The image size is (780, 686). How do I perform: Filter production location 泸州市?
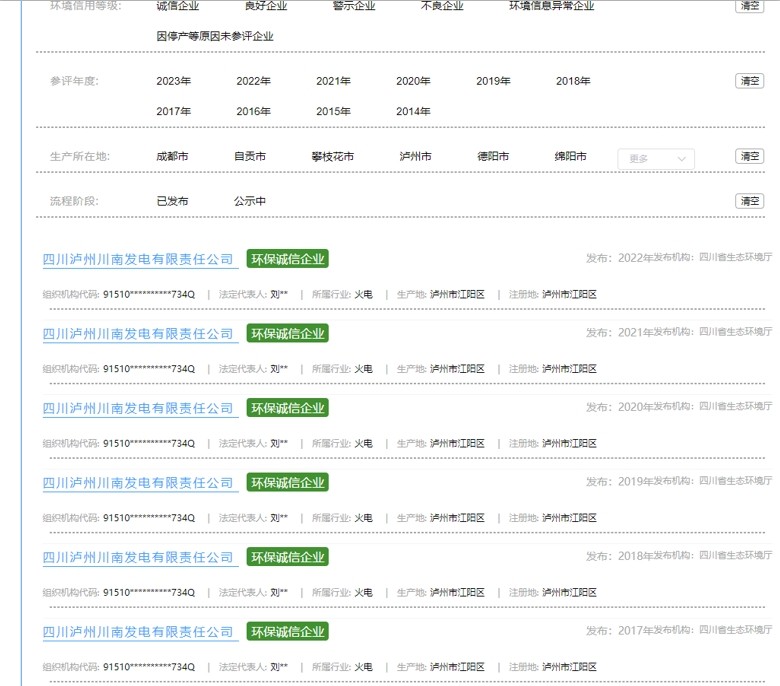[x=415, y=157]
